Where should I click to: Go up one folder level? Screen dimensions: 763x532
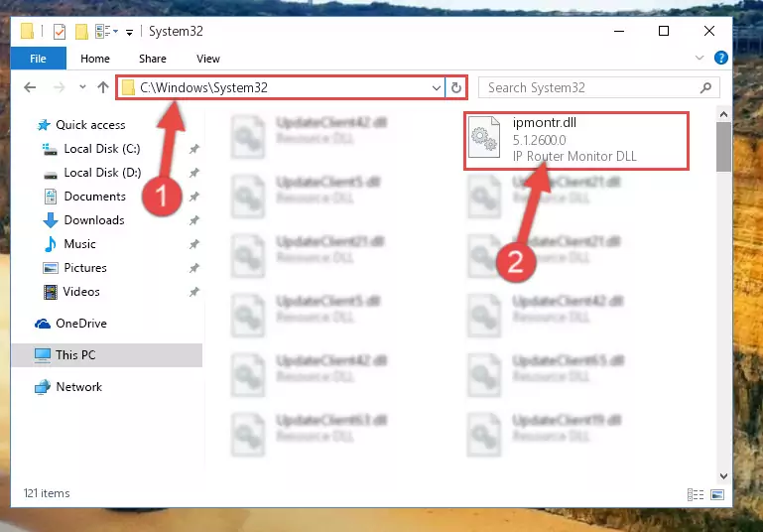[102, 87]
